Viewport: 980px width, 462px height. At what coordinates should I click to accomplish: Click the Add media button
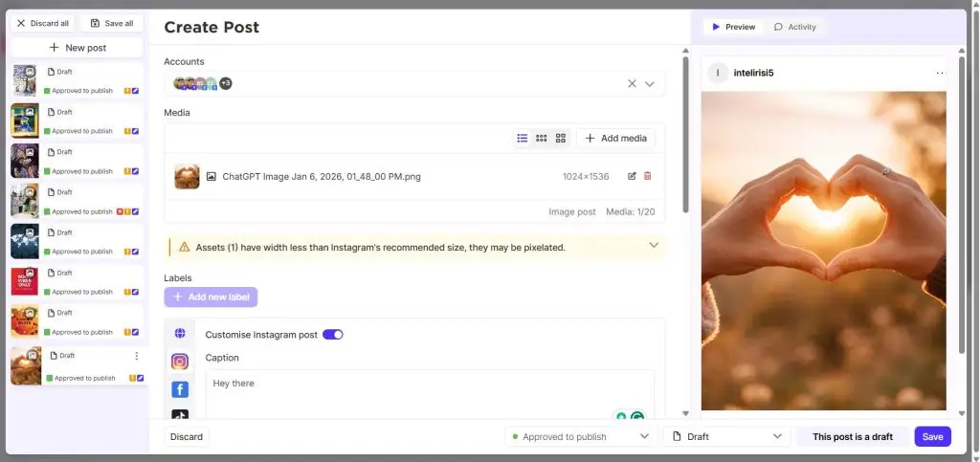tap(616, 138)
